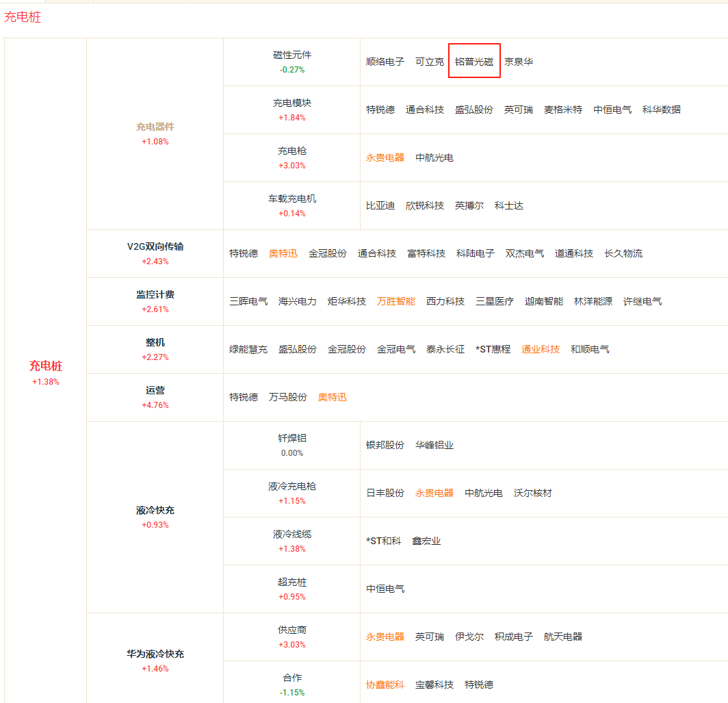Open 奥特迅 in 运营 row
Image resolution: width=728 pixels, height=703 pixels.
pyautogui.click(x=333, y=397)
